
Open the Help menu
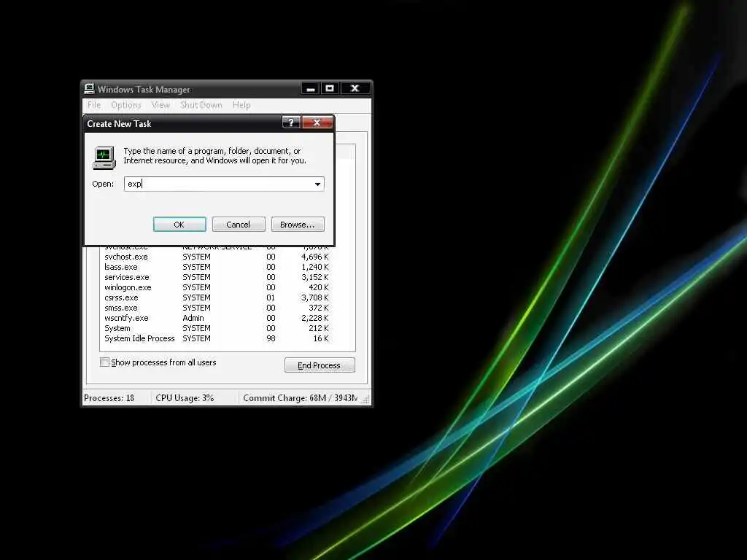point(241,105)
